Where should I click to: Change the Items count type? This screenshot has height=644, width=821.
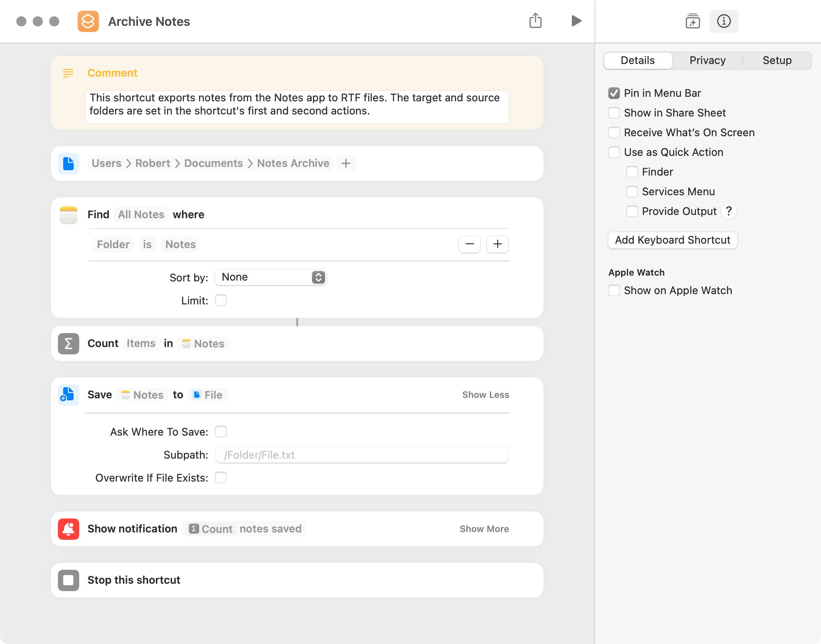coord(141,343)
